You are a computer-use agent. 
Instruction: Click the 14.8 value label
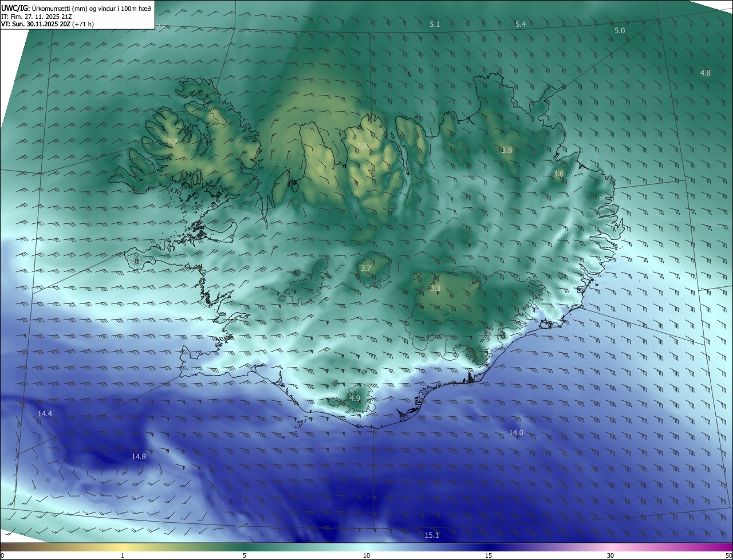tap(139, 456)
